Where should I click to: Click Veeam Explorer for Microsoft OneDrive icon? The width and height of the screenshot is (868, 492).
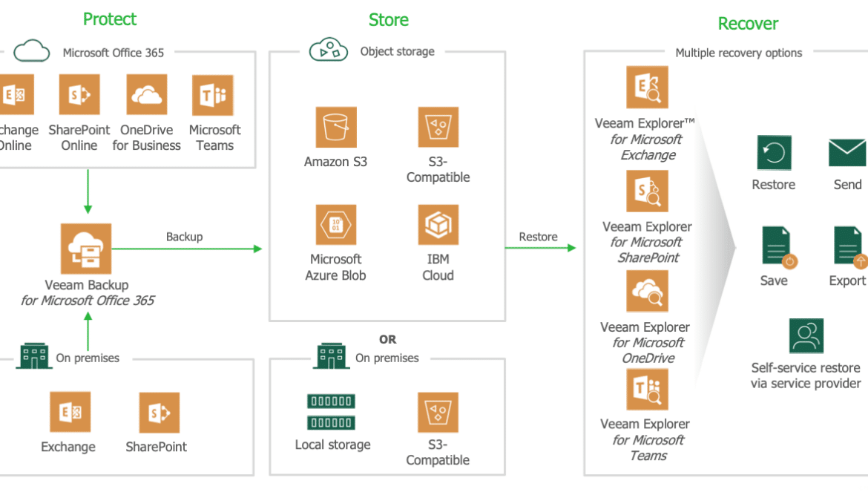pyautogui.click(x=647, y=291)
